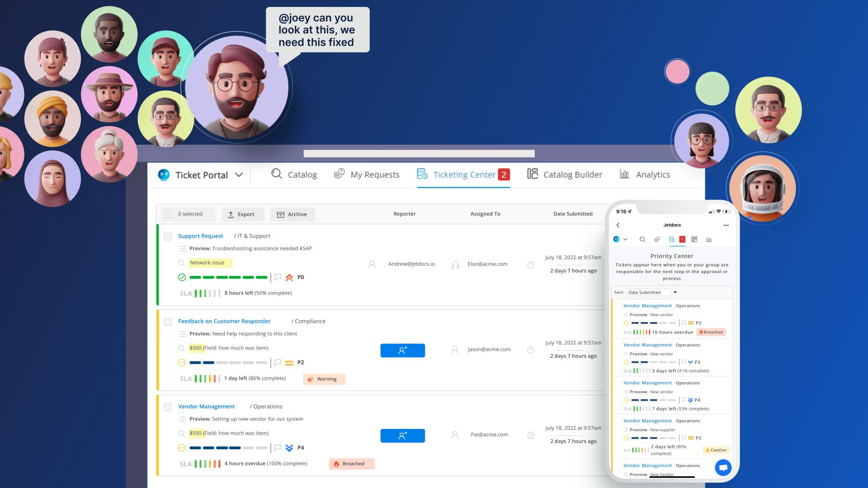The height and width of the screenshot is (488, 868).
Task: Tick the Support Request row checkbox
Action: point(168,236)
